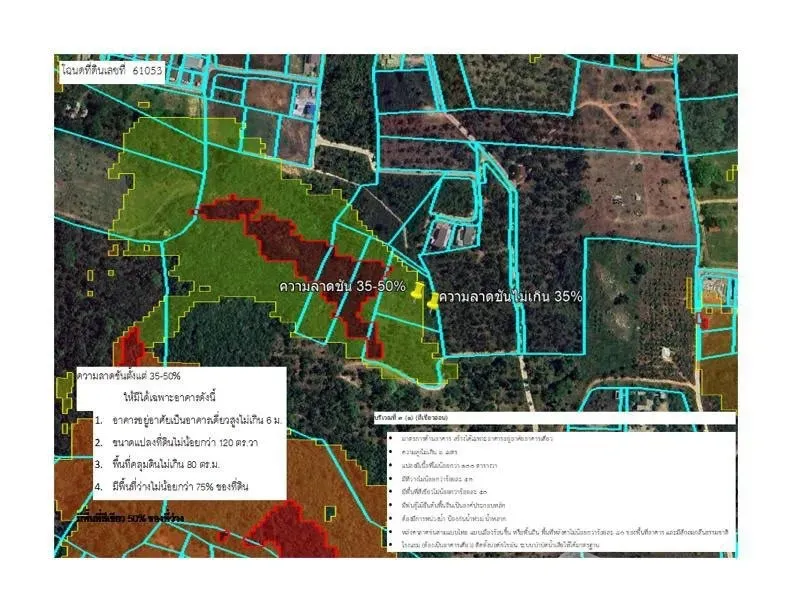792x612 pixels.
Task: Click the yellow pushpin beside 'ความลาดชัน 35-50%'
Action: [417, 292]
